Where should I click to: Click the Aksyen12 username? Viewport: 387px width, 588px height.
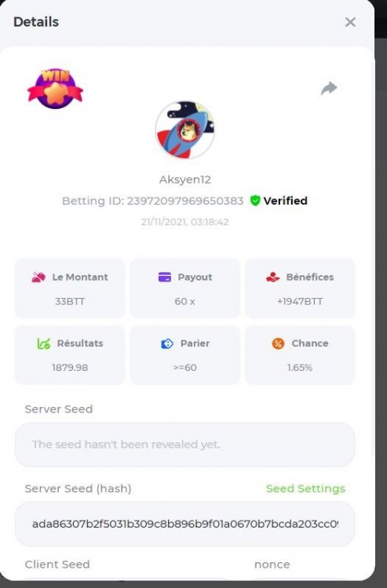pos(185,180)
